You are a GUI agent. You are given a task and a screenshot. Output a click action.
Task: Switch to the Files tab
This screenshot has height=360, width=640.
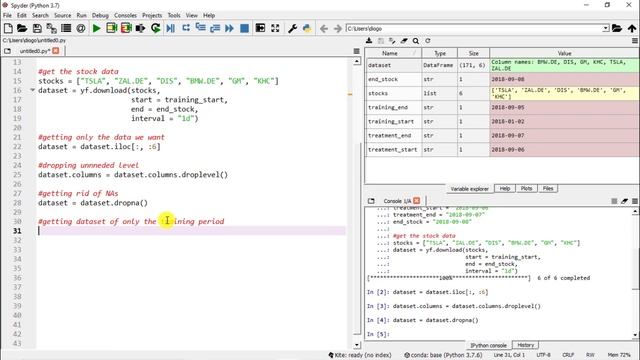coord(548,189)
